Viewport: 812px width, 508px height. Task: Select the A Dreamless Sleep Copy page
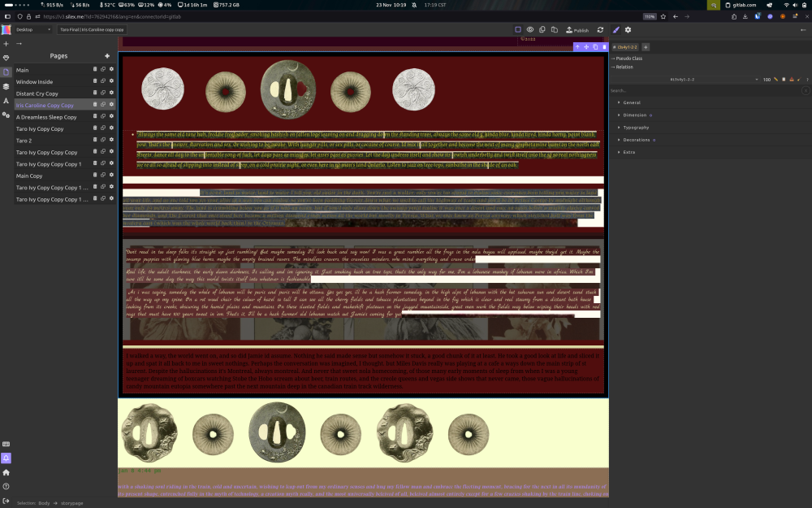46,117
